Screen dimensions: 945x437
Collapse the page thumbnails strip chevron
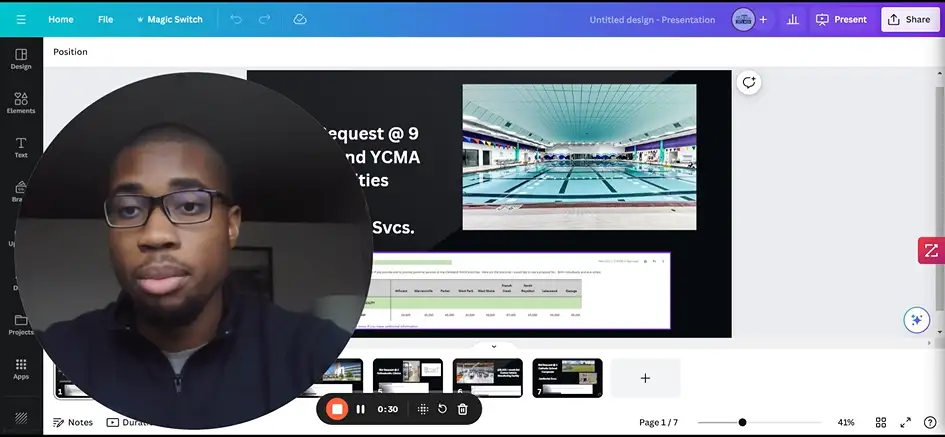tap(493, 346)
